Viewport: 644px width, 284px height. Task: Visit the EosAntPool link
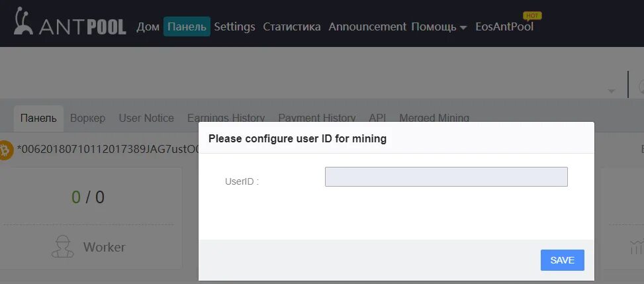504,26
